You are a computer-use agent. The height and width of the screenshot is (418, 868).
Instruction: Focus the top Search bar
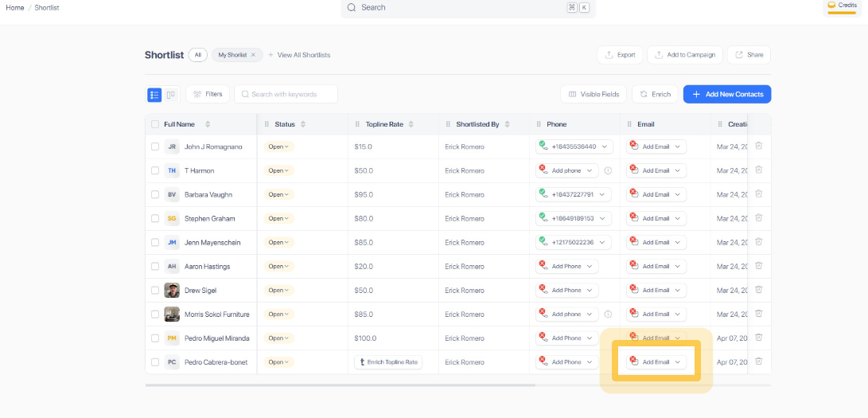click(469, 8)
